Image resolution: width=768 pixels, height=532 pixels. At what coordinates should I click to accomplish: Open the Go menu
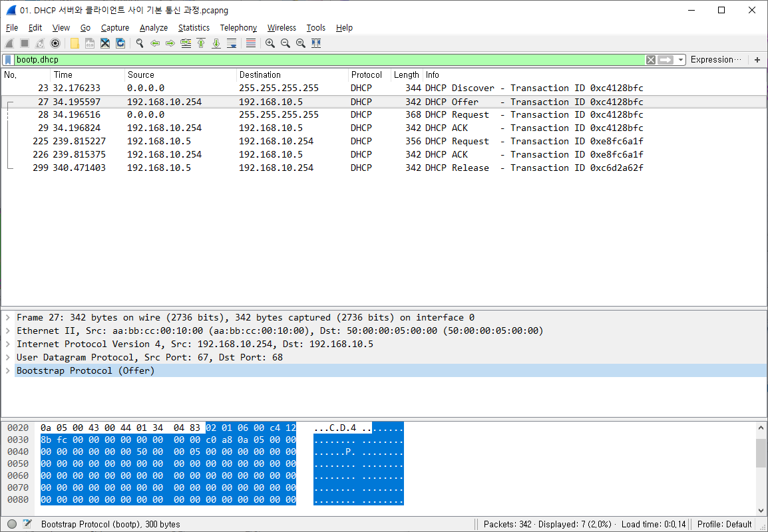[86, 28]
